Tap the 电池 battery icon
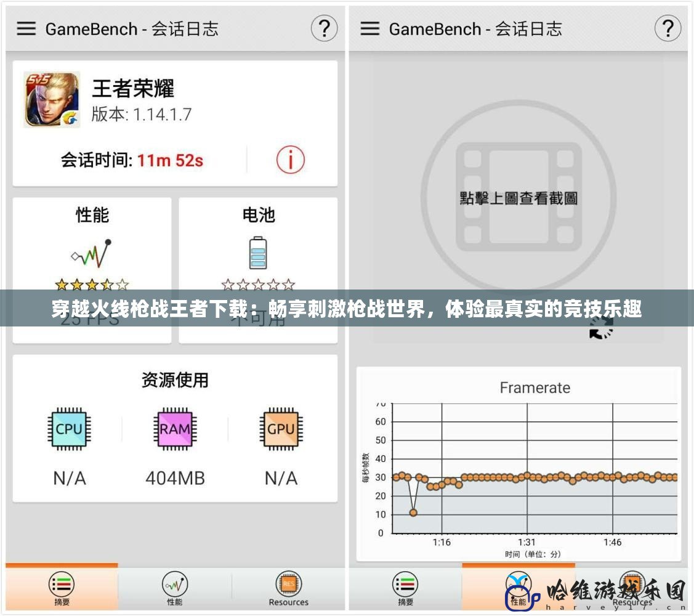694x616 pixels. 258,253
